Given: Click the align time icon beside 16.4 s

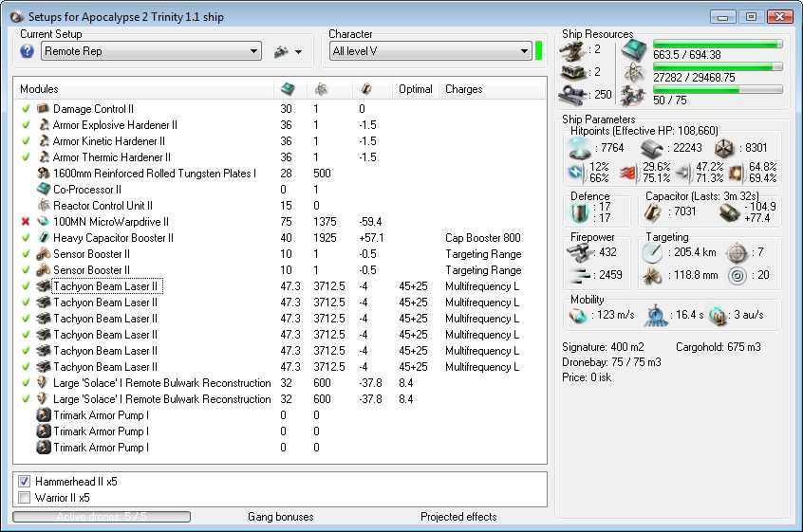Looking at the screenshot, I should 656,315.
